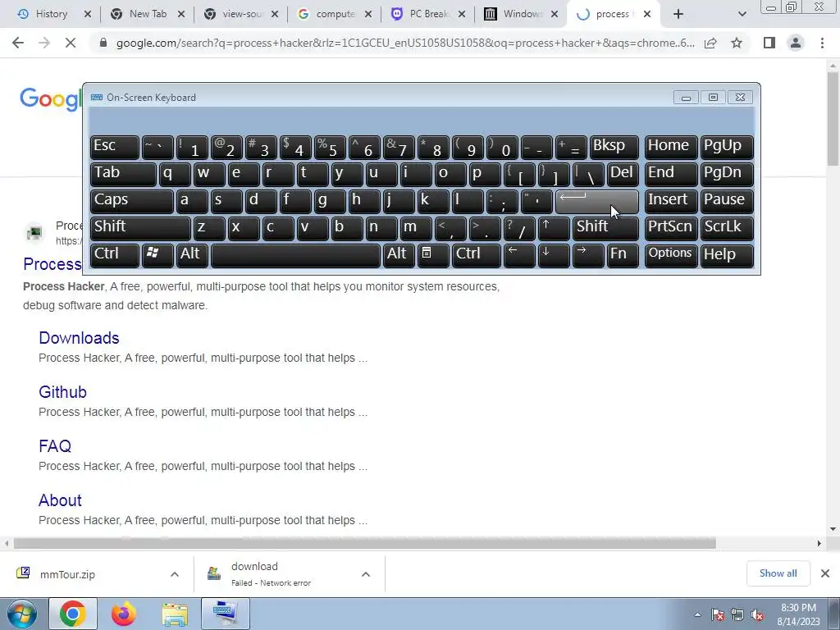
Task: Stop loading the page
Action: 71,43
